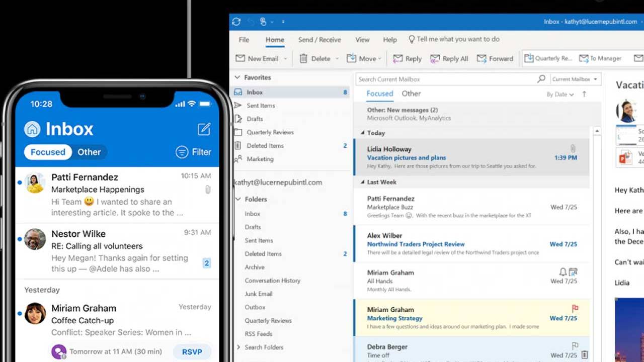Screen dimensions: 644x362
Task: Open the Current Mailbox scope dropdown
Action: (x=575, y=79)
